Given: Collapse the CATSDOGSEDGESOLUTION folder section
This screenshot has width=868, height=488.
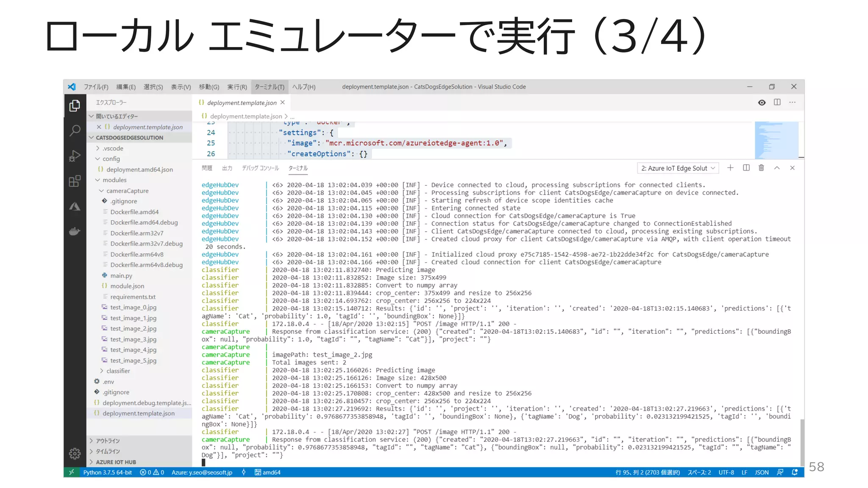Looking at the screenshot, I should tap(139, 138).
